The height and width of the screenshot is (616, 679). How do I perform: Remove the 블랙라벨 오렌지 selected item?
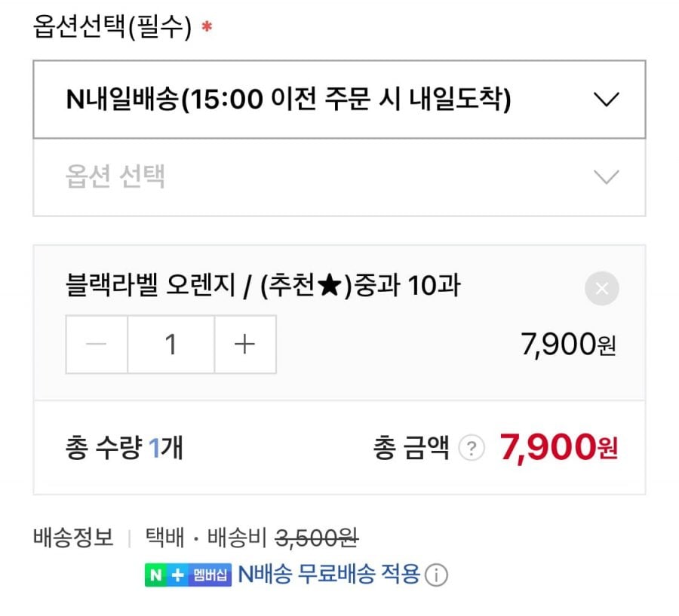[x=601, y=289]
